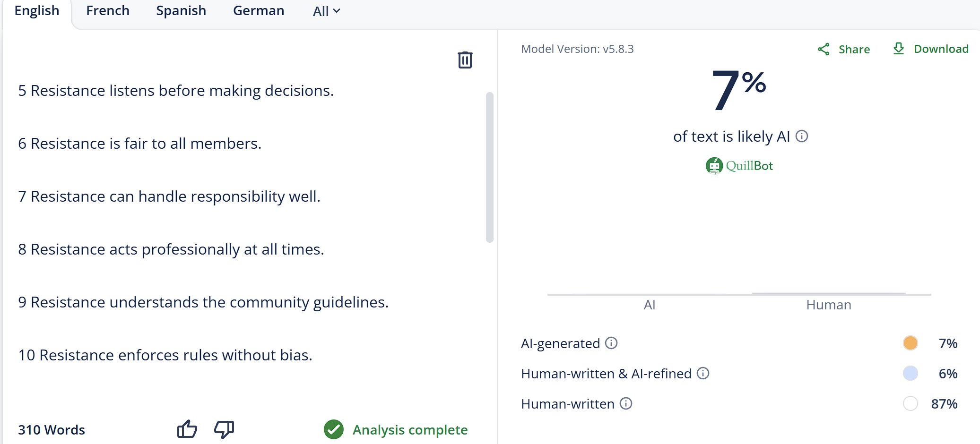Click the trash delete text icon
This screenshot has height=444, width=980.
465,60
